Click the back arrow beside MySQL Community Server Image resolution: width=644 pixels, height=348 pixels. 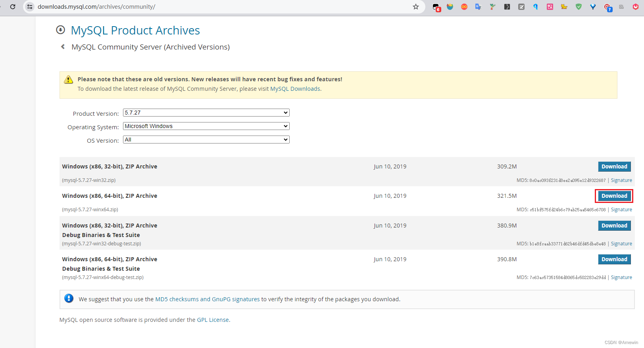point(63,47)
